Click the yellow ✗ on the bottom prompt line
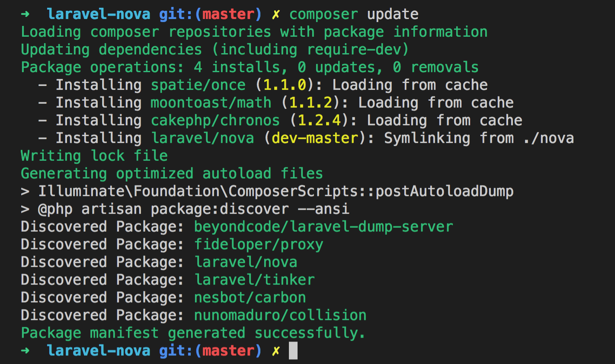Viewport: 615px width, 364px height. point(275,351)
